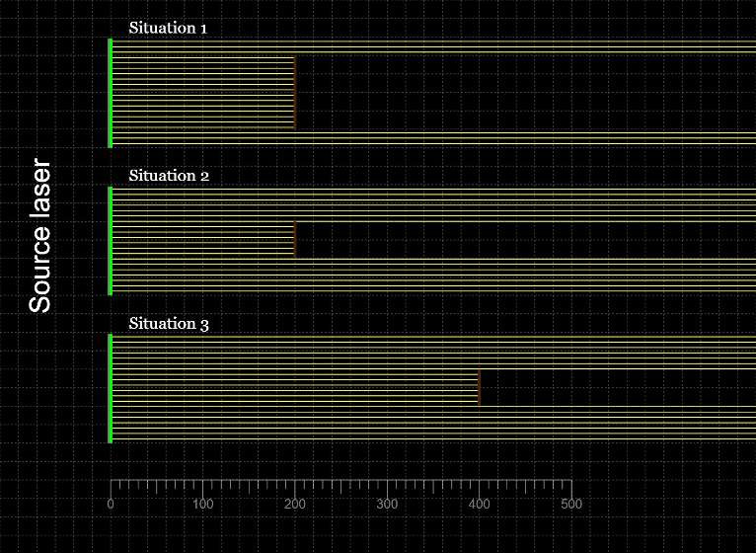Click the bottom ray in Situation 1
This screenshot has width=756, height=553.
[x=434, y=143]
